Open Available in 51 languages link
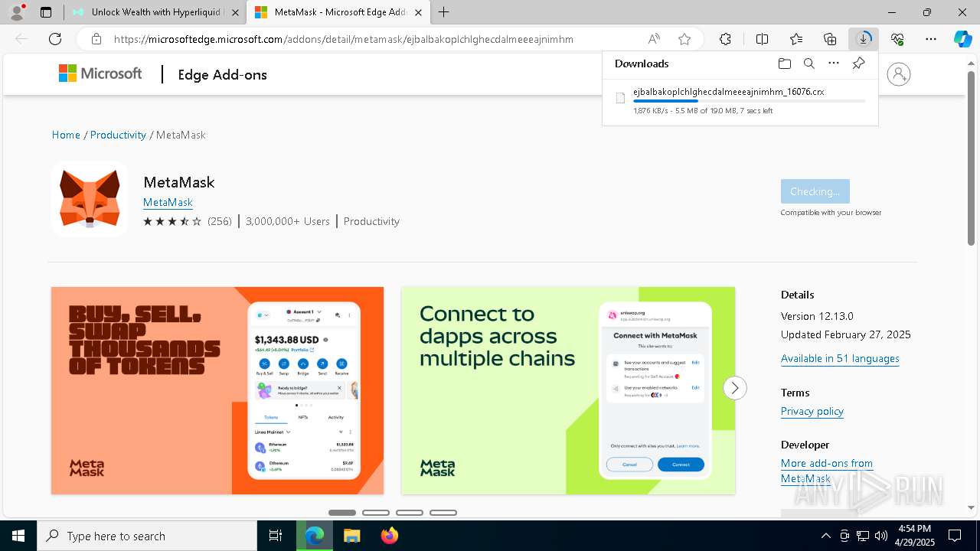The image size is (980, 551). (840, 358)
